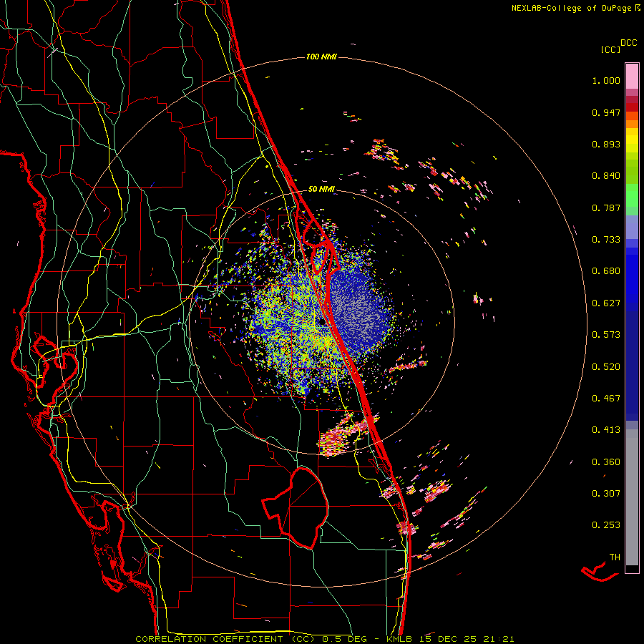Click the radar site at the rings' center
The width and height of the screenshot is (644, 644).
(321, 321)
